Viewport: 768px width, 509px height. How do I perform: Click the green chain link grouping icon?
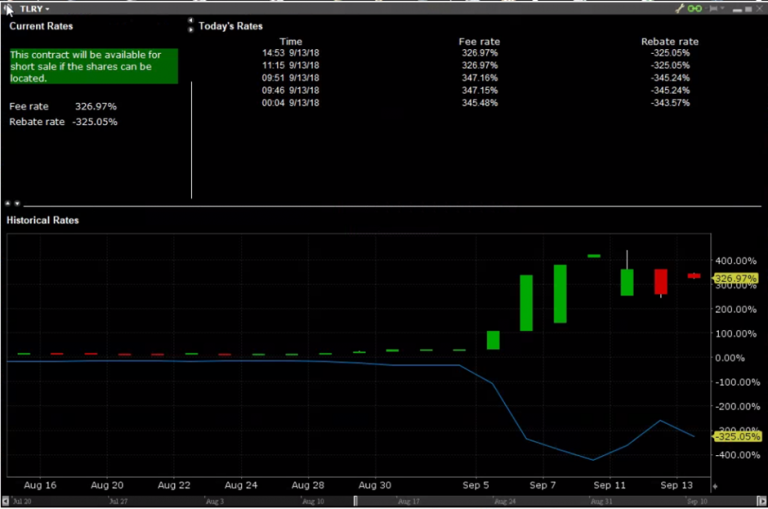[x=696, y=8]
